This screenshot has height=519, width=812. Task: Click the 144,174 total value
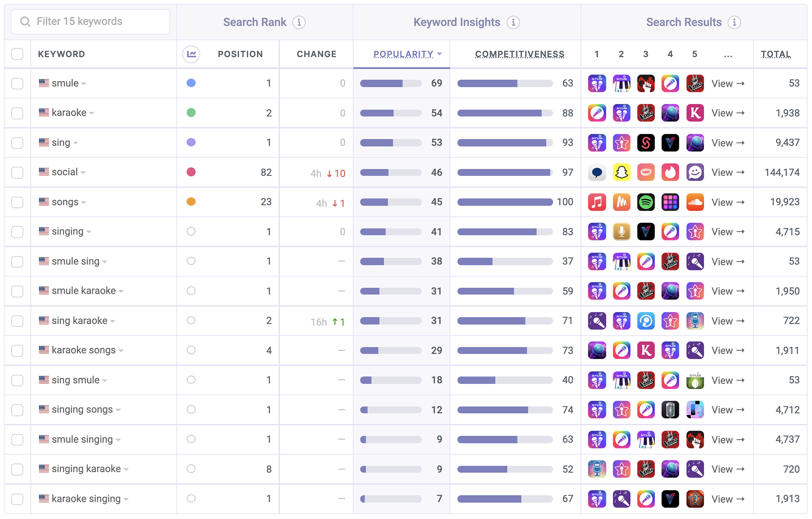782,172
